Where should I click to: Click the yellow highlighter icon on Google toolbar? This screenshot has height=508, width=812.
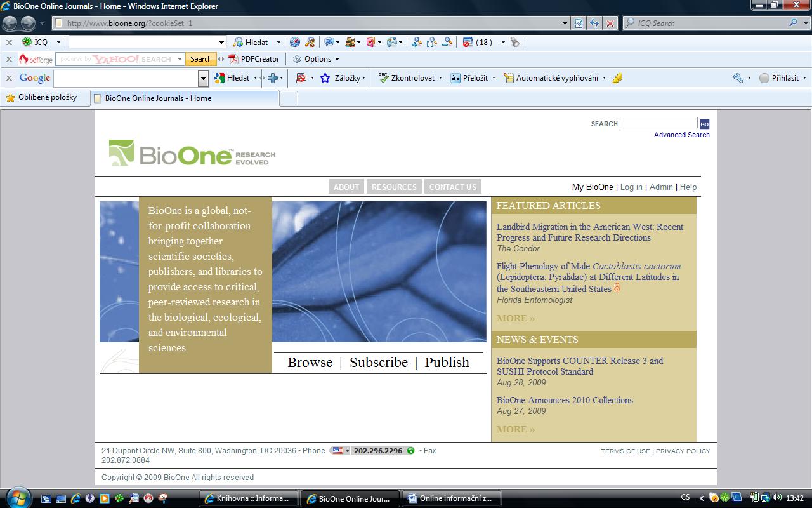(617, 78)
